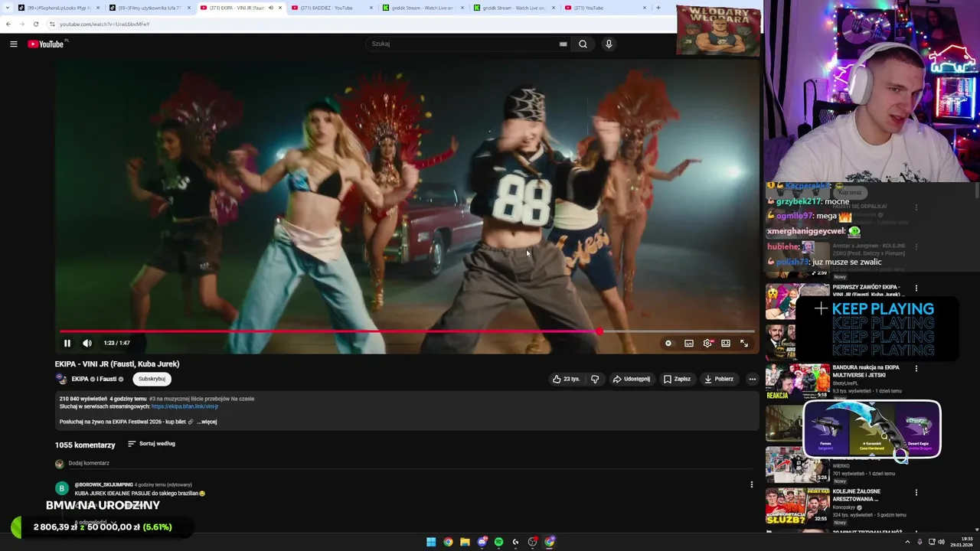This screenshot has width=980, height=551.
Task: Open menu for KOLEJNE ŻAŁOSNE suggested video
Action: 916,493
